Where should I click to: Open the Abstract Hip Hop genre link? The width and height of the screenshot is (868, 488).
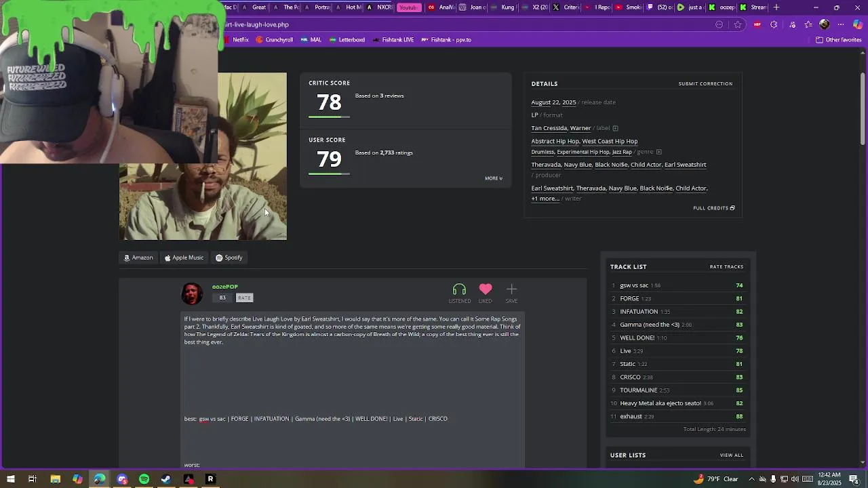(555, 141)
